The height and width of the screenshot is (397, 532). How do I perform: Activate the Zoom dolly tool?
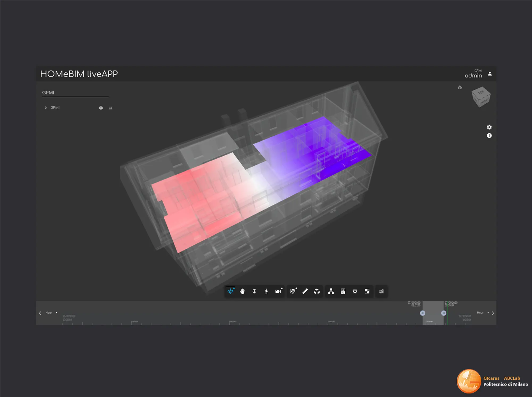pyautogui.click(x=254, y=291)
